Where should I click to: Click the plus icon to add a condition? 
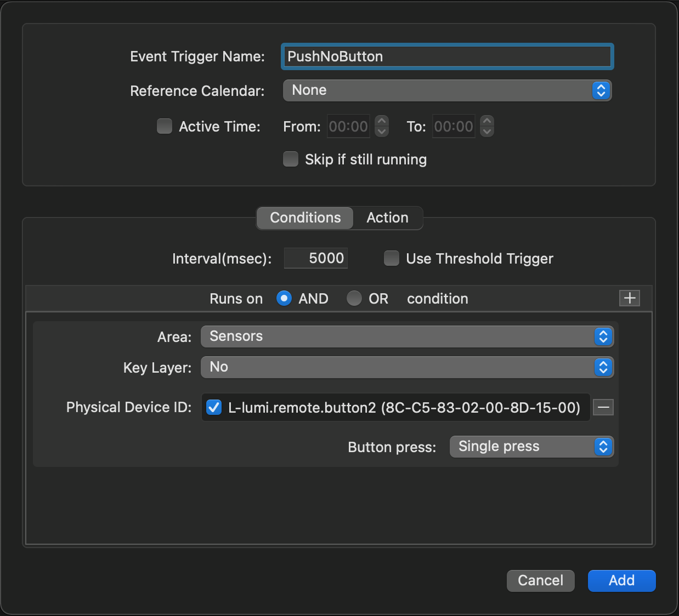(x=629, y=298)
